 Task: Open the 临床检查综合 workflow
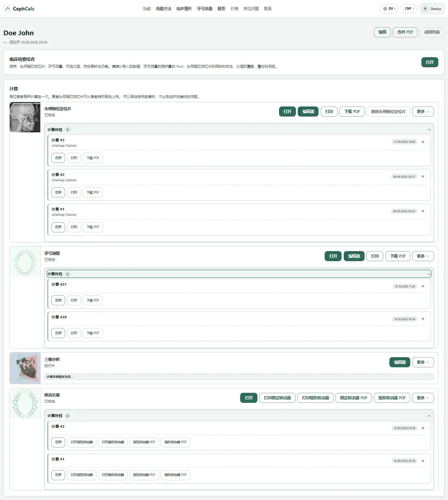pyautogui.click(x=430, y=62)
